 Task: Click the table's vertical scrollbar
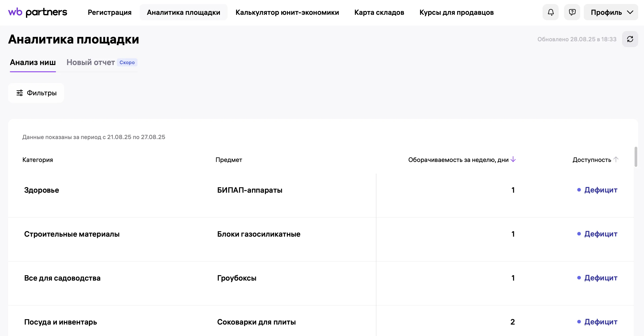pyautogui.click(x=636, y=157)
